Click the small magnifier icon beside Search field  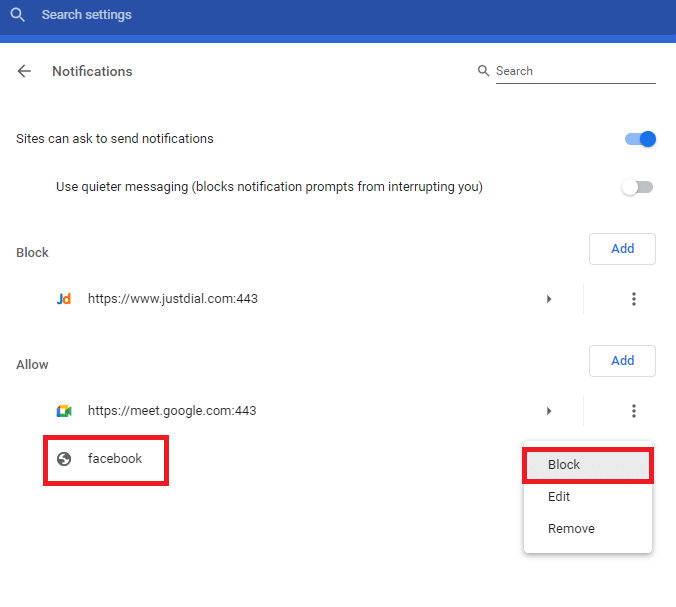coord(484,71)
